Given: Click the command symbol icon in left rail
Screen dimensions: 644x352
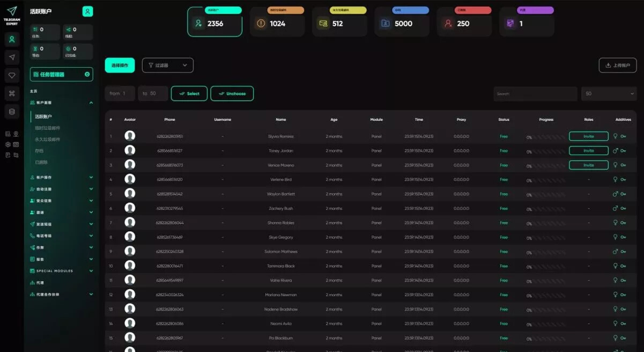Looking at the screenshot, I should click(12, 93).
